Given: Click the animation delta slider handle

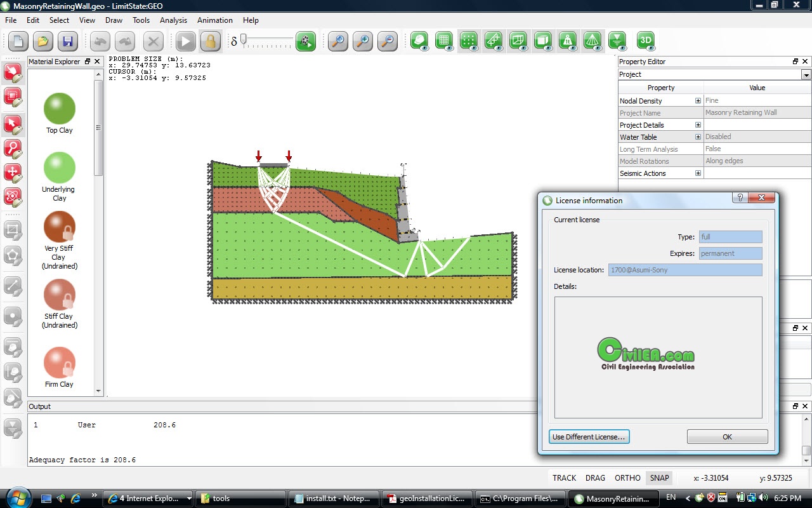Looking at the screenshot, I should coord(243,41).
